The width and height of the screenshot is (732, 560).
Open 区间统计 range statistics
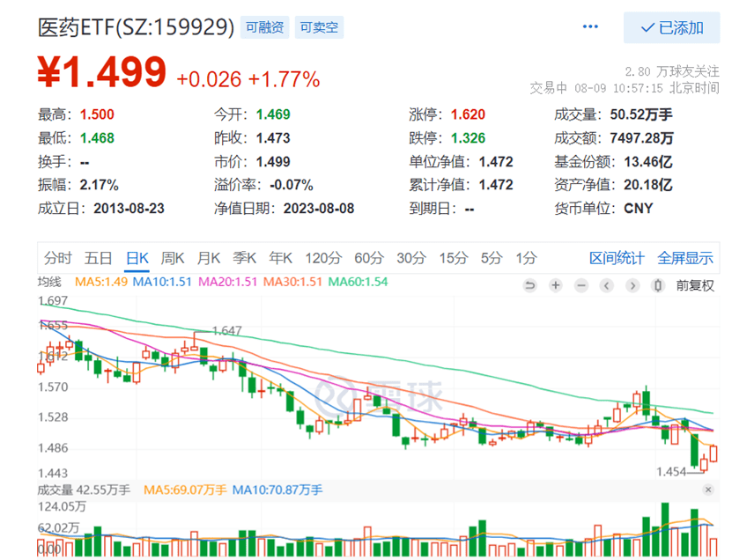click(x=617, y=258)
